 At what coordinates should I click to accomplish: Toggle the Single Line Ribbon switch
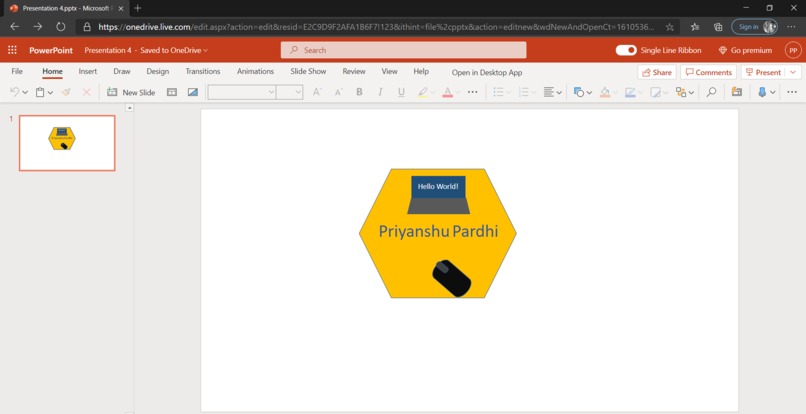click(626, 50)
